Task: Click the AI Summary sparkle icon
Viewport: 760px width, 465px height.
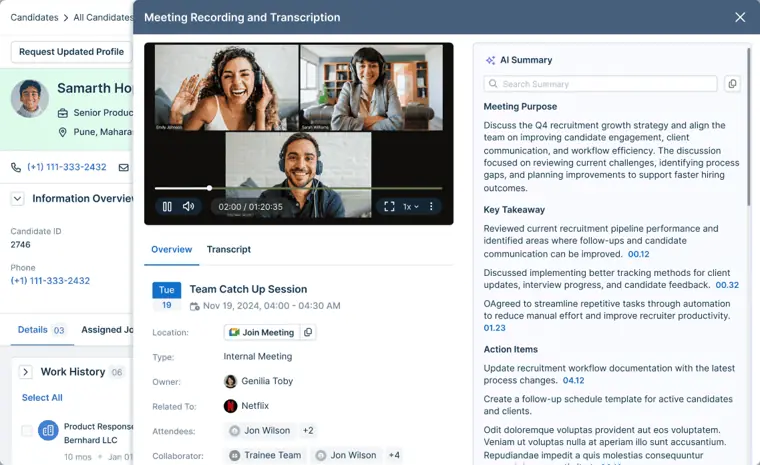Action: tap(490, 60)
